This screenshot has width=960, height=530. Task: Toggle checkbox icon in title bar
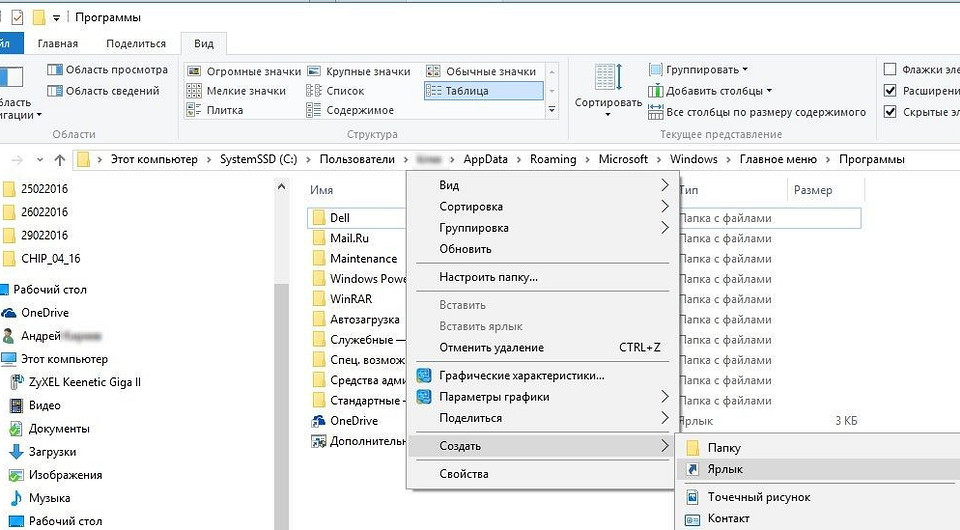coord(17,18)
